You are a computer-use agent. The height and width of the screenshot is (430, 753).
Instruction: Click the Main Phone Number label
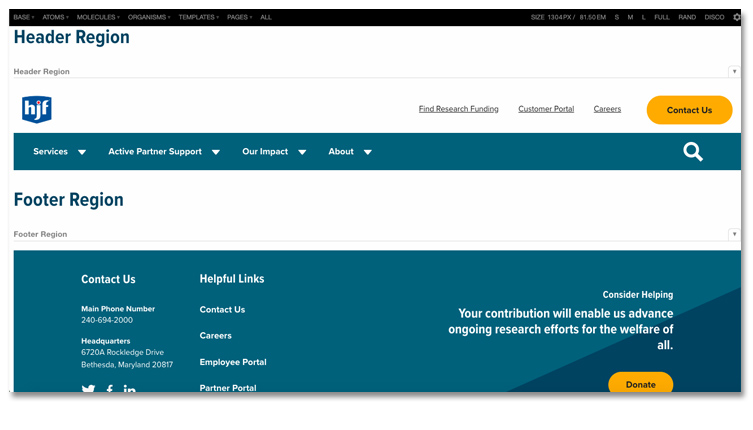tap(118, 309)
